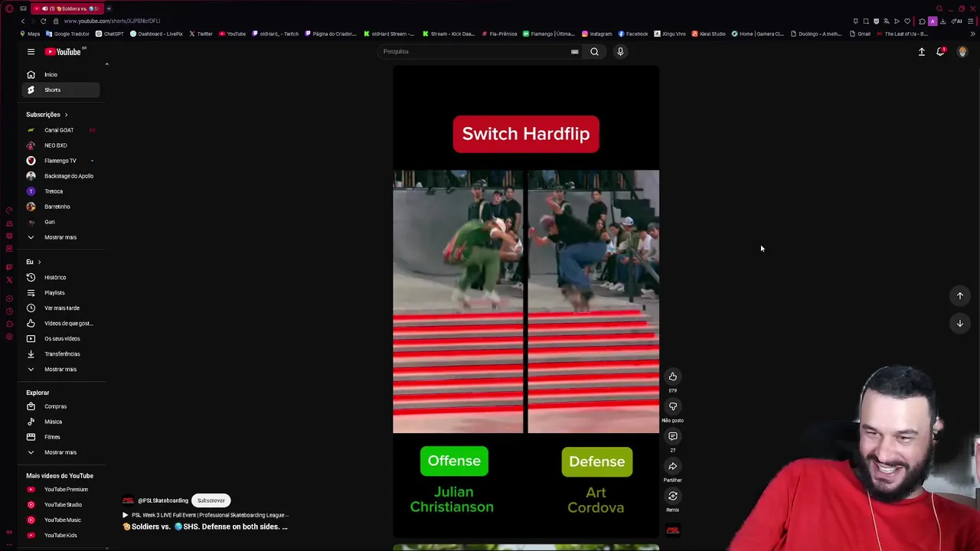This screenshot has width=980, height=551.
Task: Open the browser downloads icon
Action: coord(942,21)
